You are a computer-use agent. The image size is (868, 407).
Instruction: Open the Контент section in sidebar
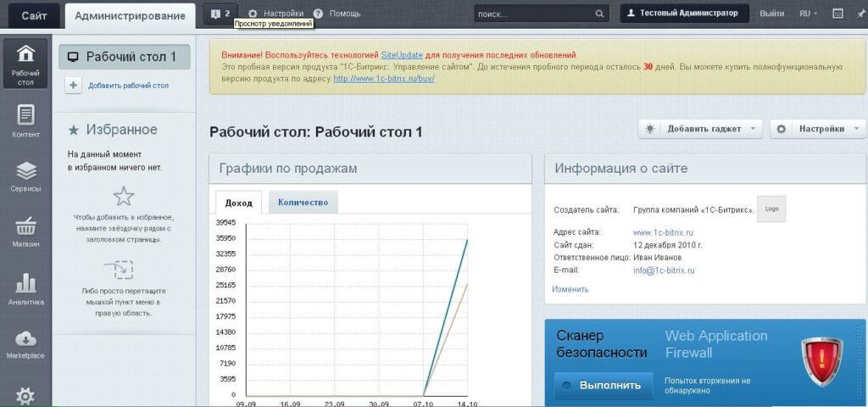[x=25, y=120]
